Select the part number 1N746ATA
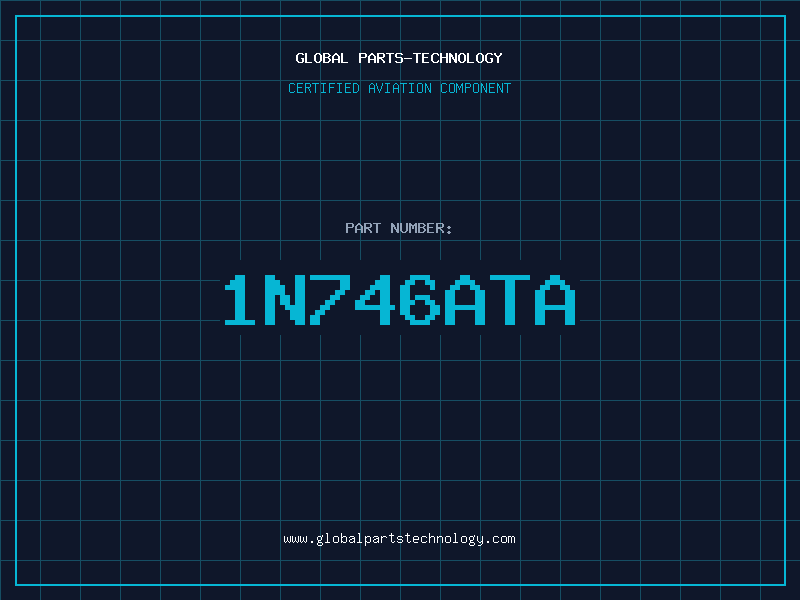 401,300
